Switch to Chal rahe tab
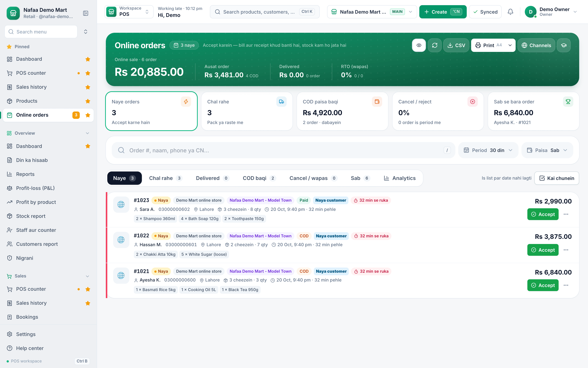 [x=165, y=178]
